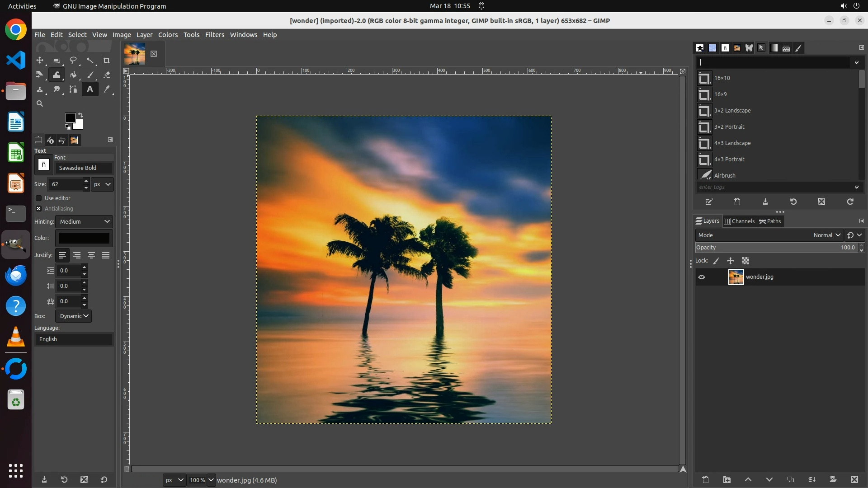
Task: Enable the Use editor checkbox
Action: pos(39,198)
